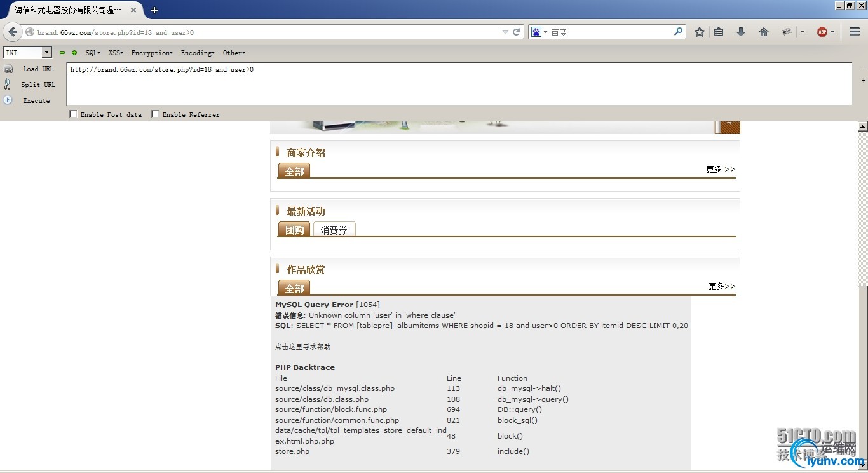
Task: Go to the Home page icon
Action: pyautogui.click(x=764, y=32)
